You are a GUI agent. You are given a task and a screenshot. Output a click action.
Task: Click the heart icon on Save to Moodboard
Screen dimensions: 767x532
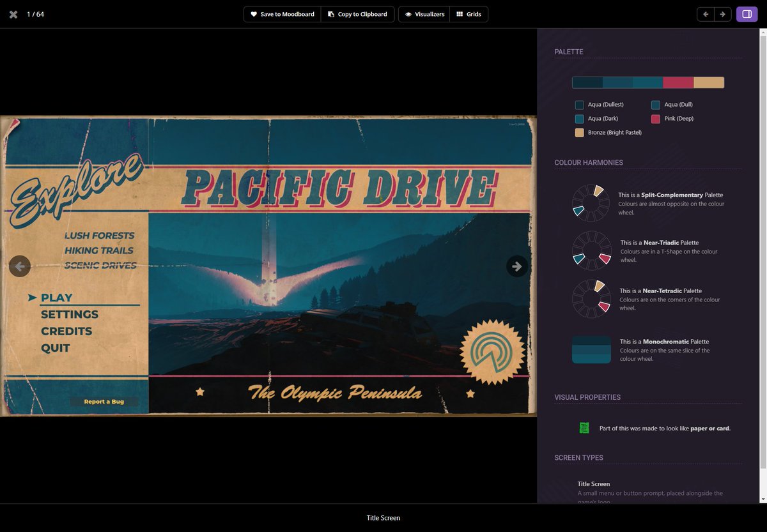[x=254, y=14]
